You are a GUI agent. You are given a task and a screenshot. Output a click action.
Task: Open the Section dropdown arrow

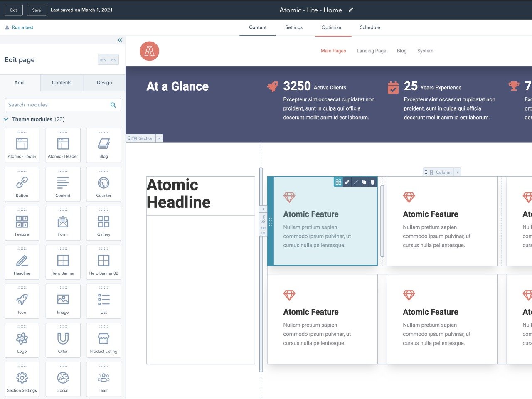click(x=159, y=138)
